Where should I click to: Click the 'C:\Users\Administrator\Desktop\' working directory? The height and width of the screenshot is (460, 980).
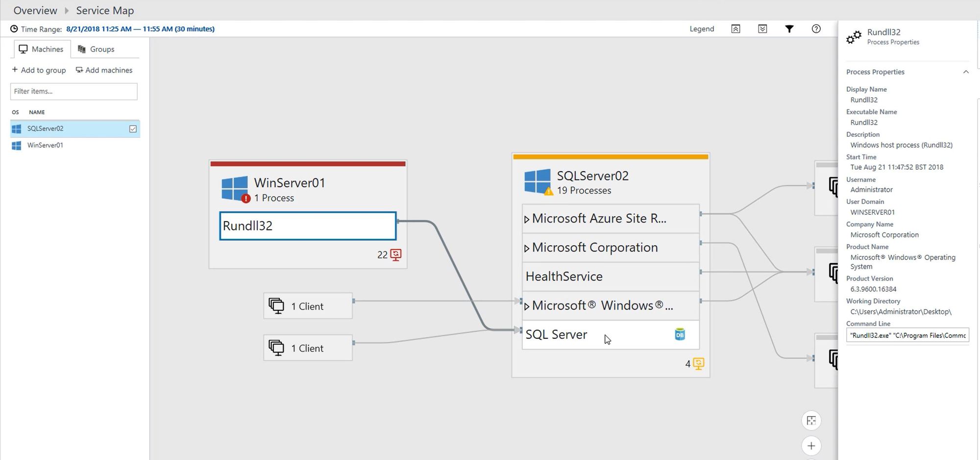pyautogui.click(x=901, y=312)
